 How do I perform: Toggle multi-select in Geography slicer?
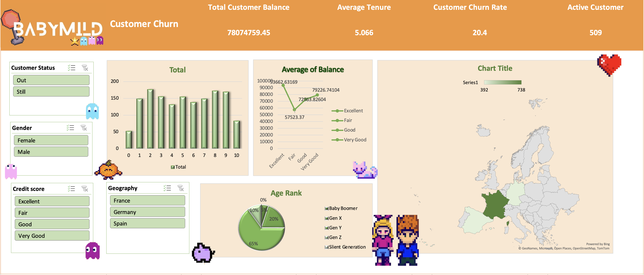click(x=167, y=188)
